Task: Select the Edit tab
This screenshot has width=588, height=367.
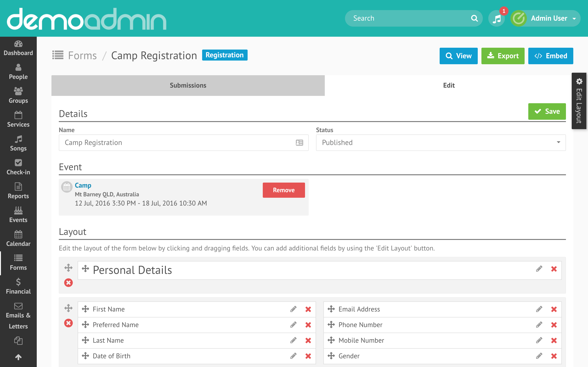Action: coord(449,85)
